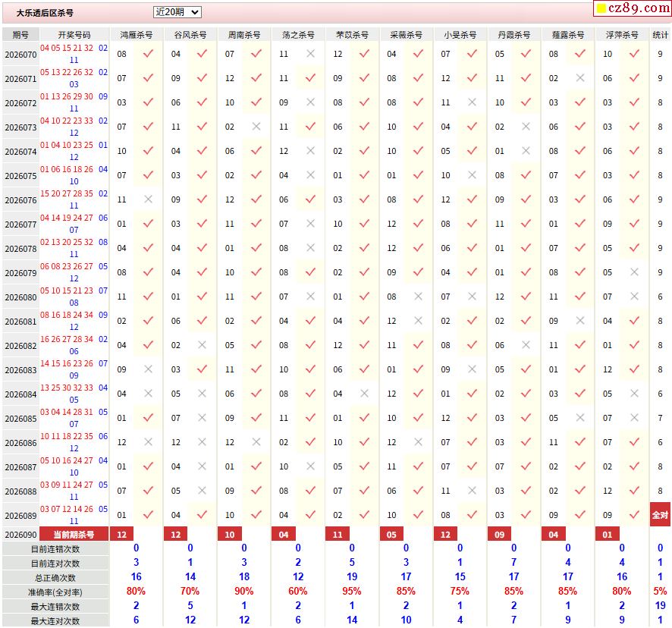Click the red check in 谷风杀号 for 2026071

[202, 78]
